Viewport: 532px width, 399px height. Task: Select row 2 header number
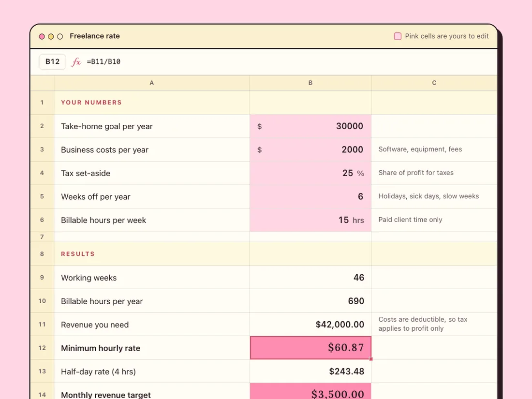click(42, 126)
